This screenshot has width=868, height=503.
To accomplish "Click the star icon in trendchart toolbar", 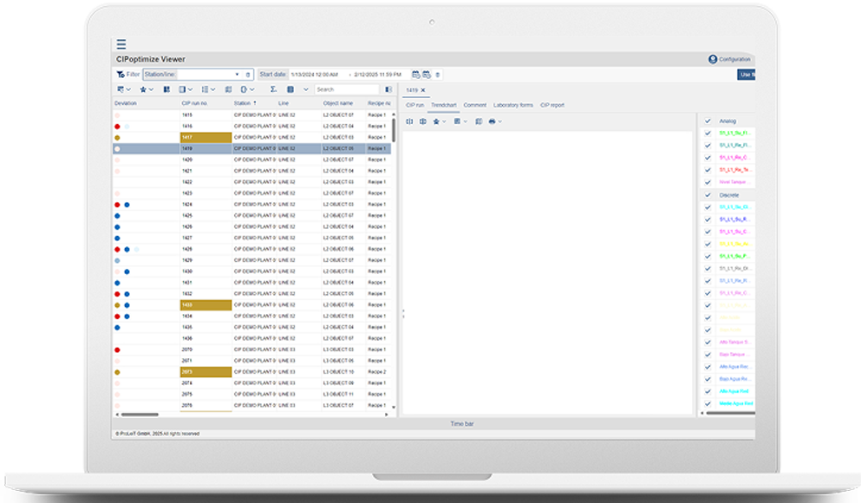I will tap(436, 121).
